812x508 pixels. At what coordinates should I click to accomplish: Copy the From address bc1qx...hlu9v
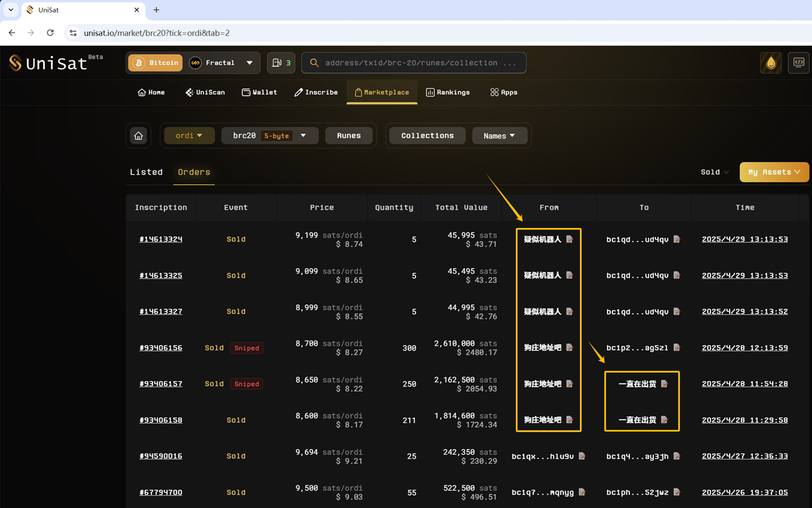click(582, 456)
